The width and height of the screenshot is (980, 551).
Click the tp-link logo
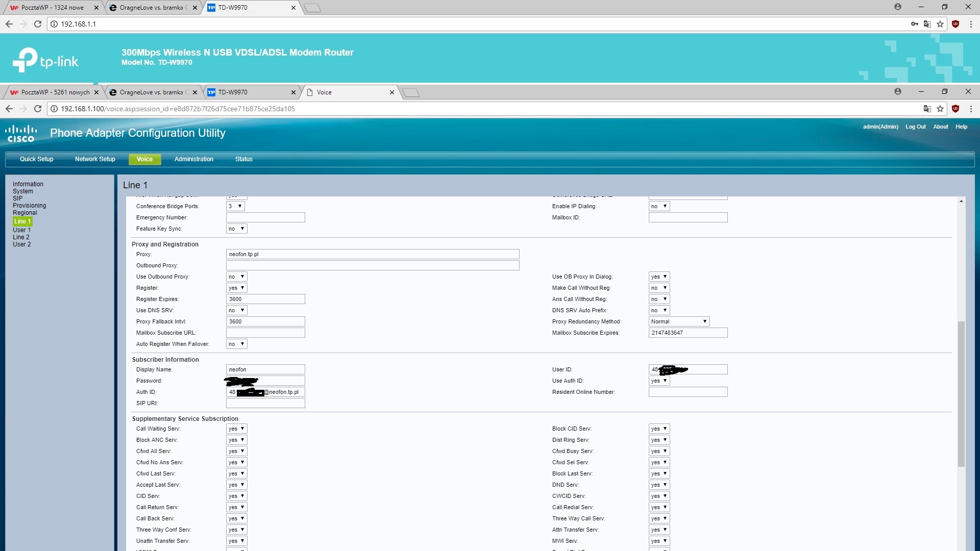point(45,60)
